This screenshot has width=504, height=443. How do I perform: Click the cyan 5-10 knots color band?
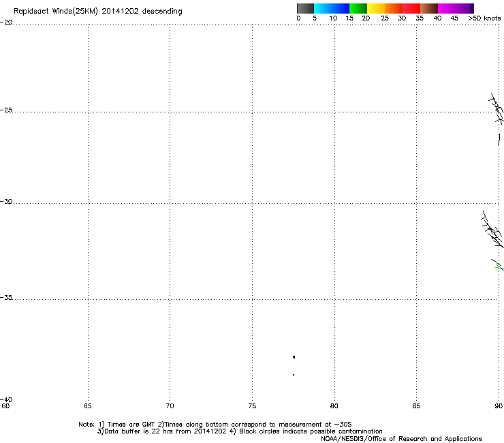[323, 8]
